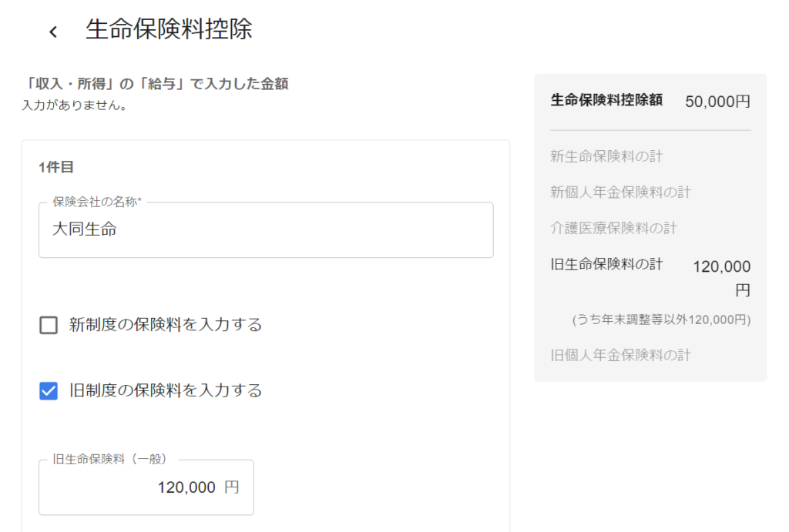The width and height of the screenshot is (789, 532).
Task: Select 新生命保険料の計 summary row
Action: pos(650,156)
